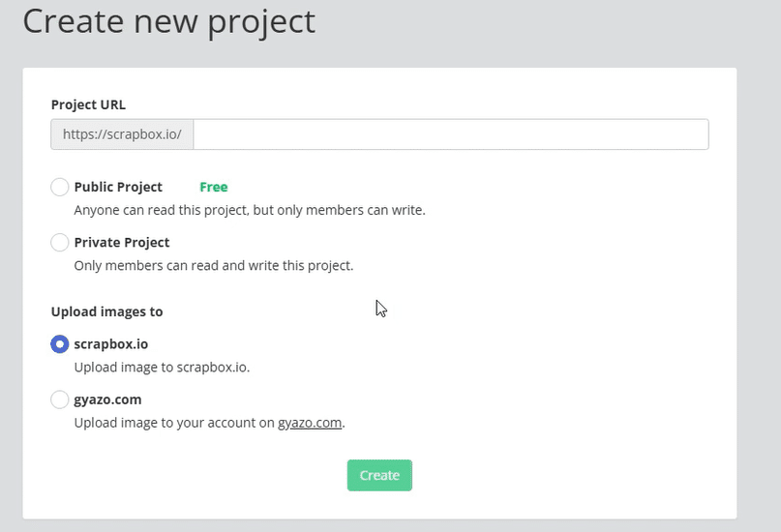
Task: Select the Private Project radio button
Action: (60, 243)
